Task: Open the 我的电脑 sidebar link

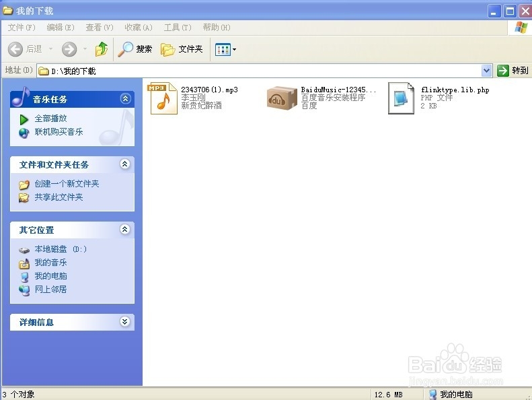Action: [x=51, y=276]
